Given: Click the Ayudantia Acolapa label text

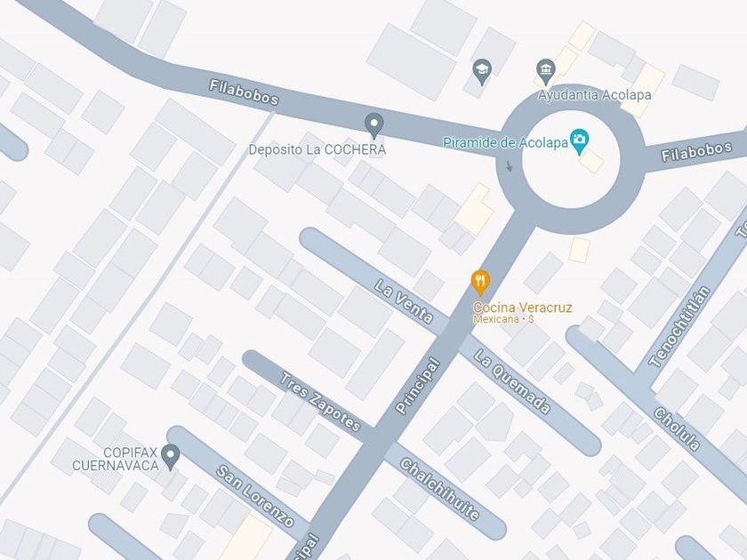Looking at the screenshot, I should click(595, 95).
